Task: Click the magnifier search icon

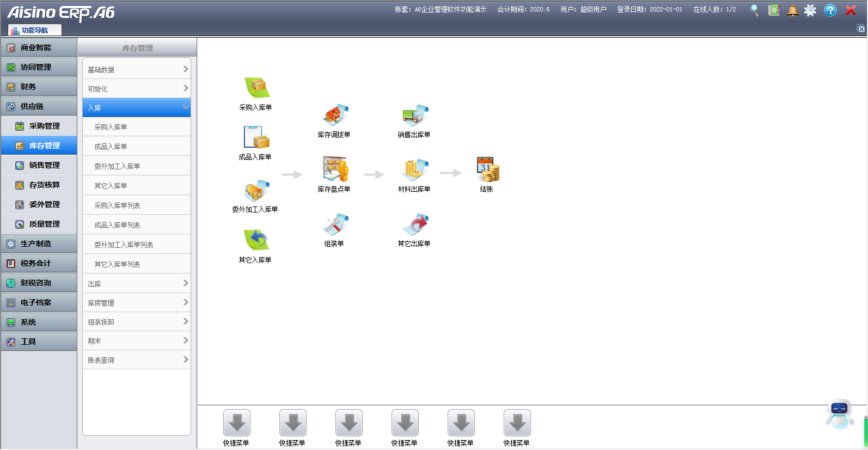Action: pyautogui.click(x=754, y=10)
